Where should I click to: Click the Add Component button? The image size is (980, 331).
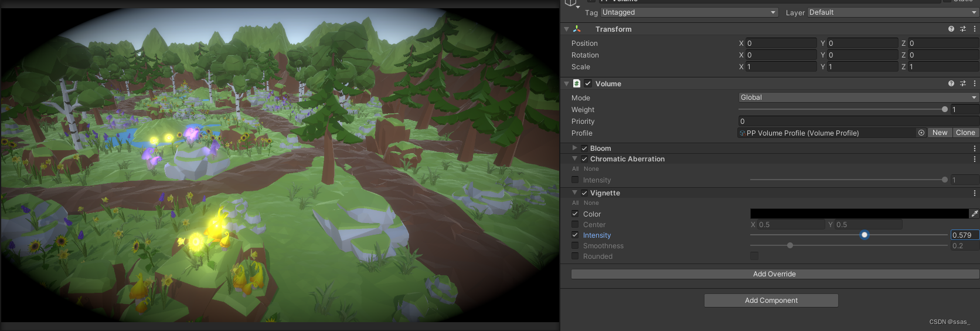(x=771, y=300)
